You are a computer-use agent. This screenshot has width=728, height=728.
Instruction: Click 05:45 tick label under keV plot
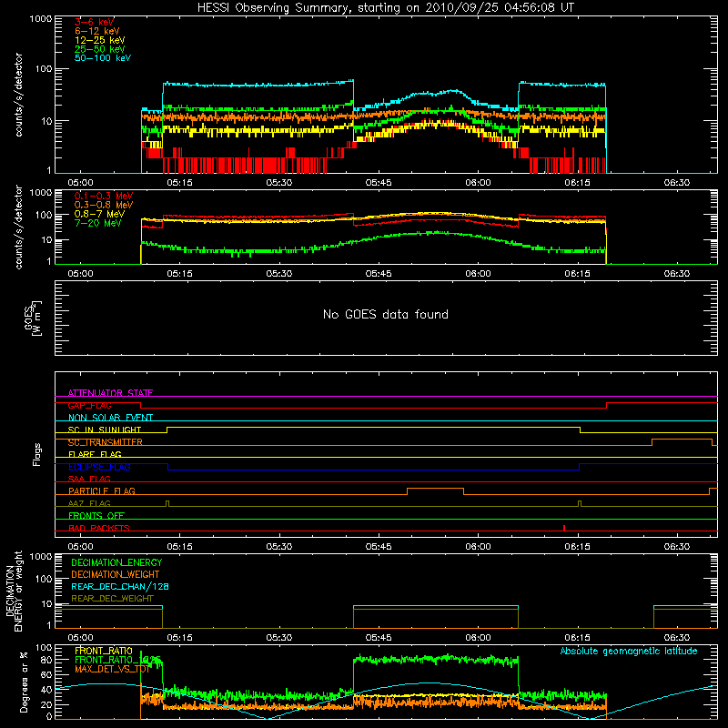pos(379,183)
